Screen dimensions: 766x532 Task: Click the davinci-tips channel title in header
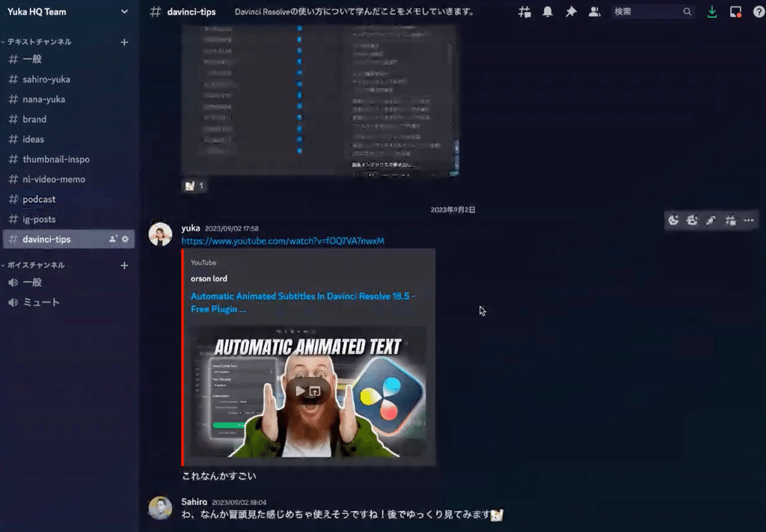191,12
